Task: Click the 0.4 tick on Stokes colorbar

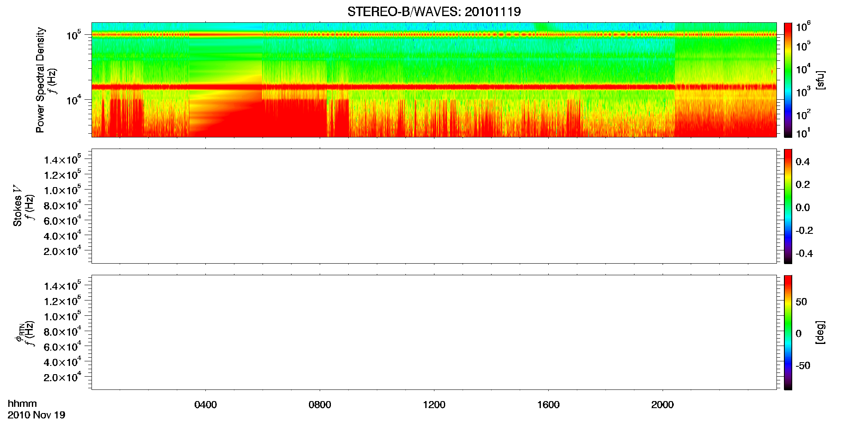Action: pos(803,162)
